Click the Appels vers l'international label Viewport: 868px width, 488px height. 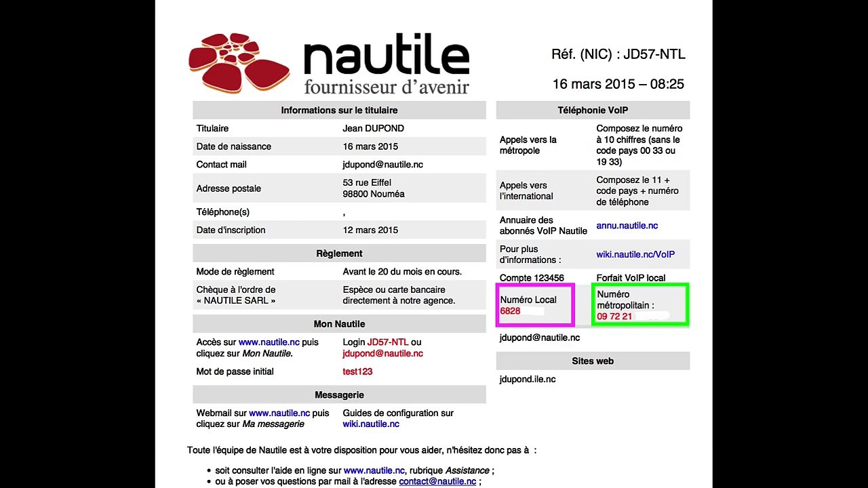point(526,190)
